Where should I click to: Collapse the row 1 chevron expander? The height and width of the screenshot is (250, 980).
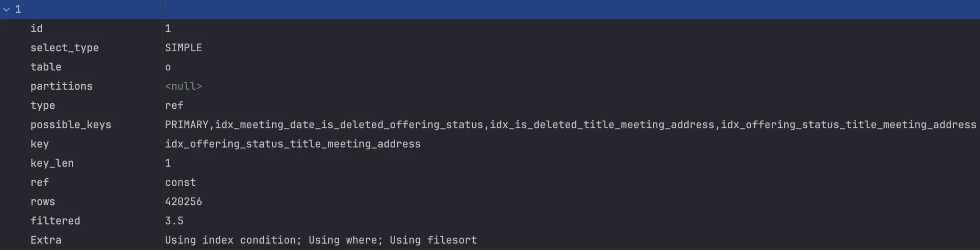[6, 9]
